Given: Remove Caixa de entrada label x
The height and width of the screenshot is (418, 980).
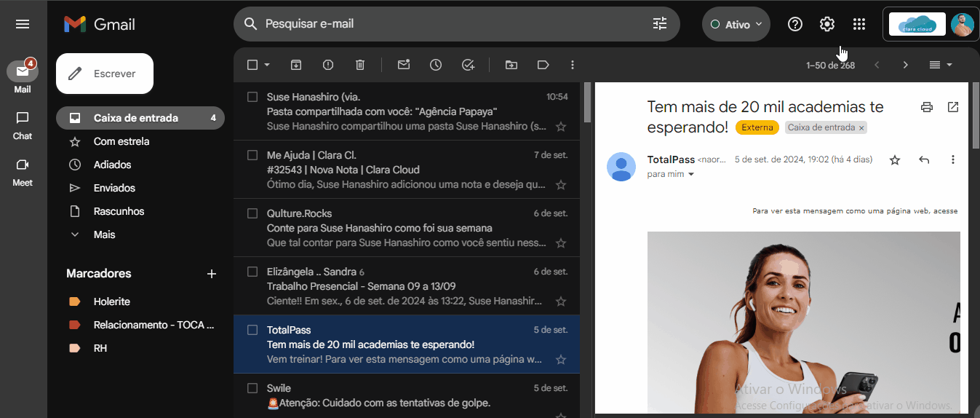Looking at the screenshot, I should 861,128.
